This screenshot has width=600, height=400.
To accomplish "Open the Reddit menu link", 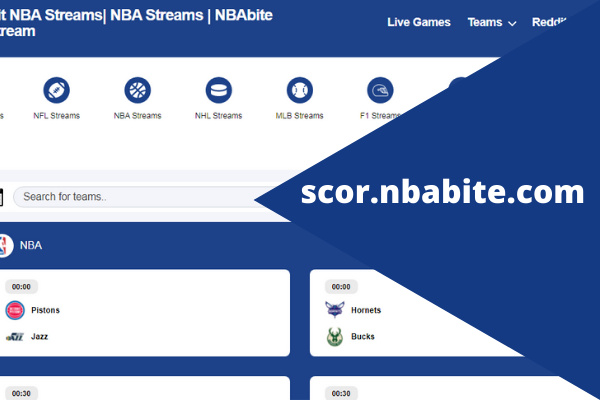I will pyautogui.click(x=549, y=22).
